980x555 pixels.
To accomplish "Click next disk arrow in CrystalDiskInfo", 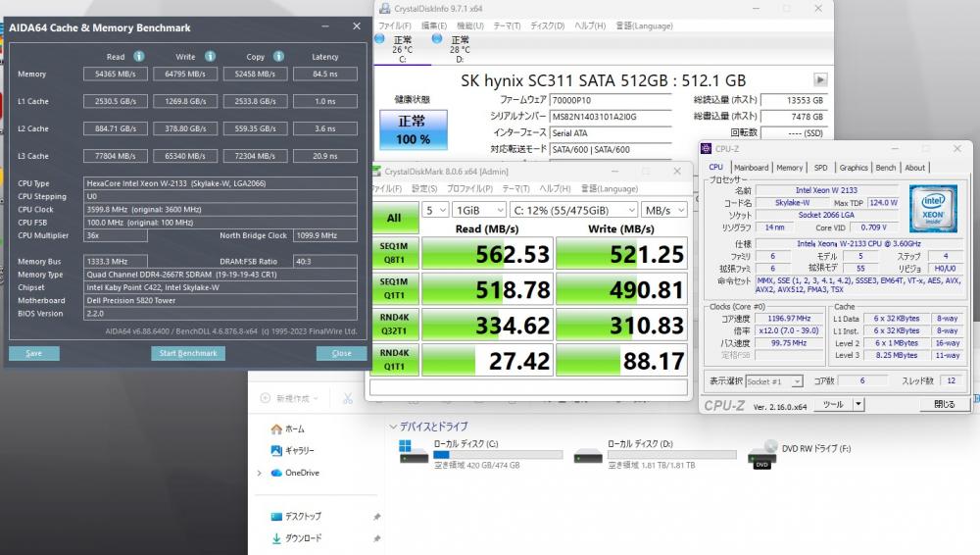I will pyautogui.click(x=820, y=80).
